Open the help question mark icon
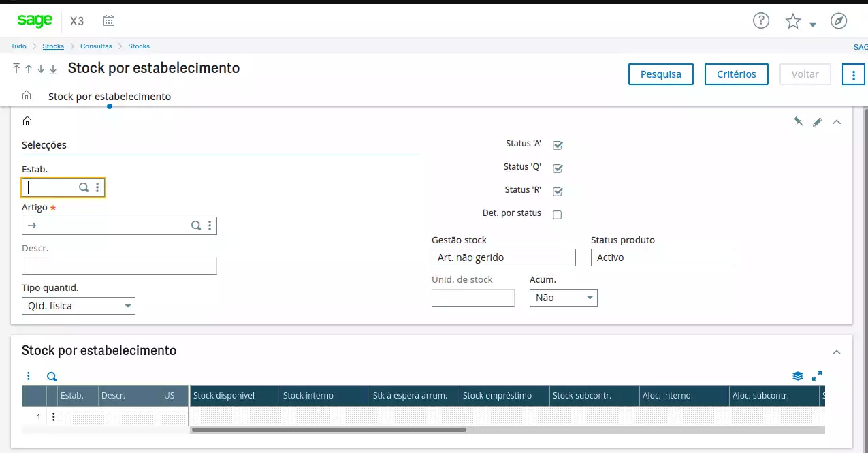Viewport: 868px width, 453px height. [760, 20]
